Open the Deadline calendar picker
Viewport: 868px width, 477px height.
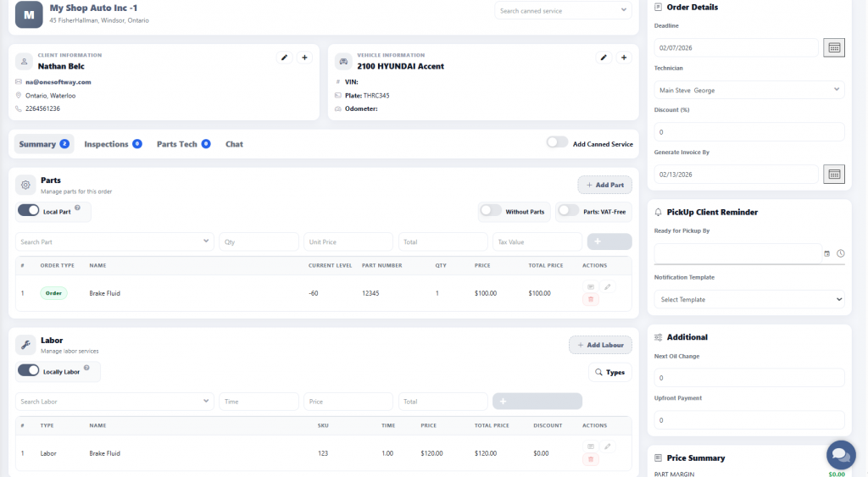pyautogui.click(x=833, y=47)
